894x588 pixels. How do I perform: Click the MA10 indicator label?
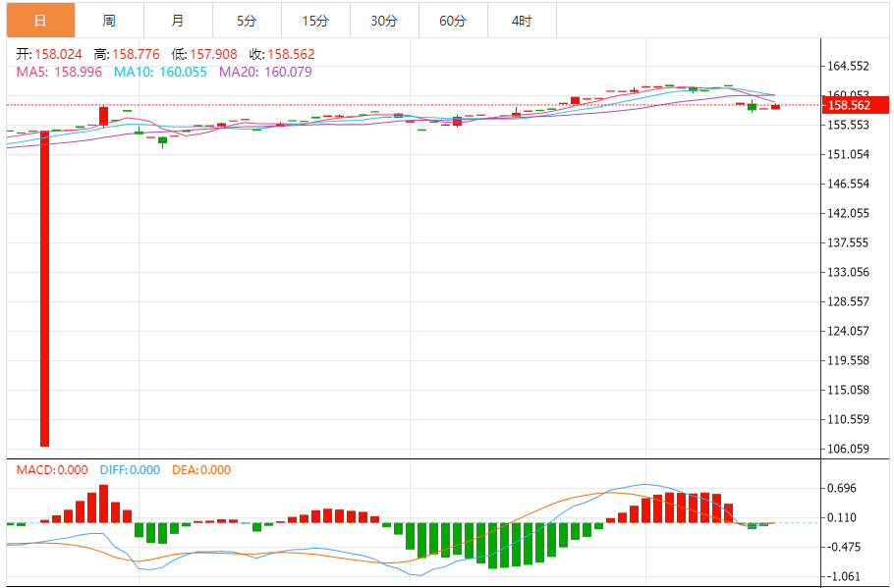tap(160, 72)
